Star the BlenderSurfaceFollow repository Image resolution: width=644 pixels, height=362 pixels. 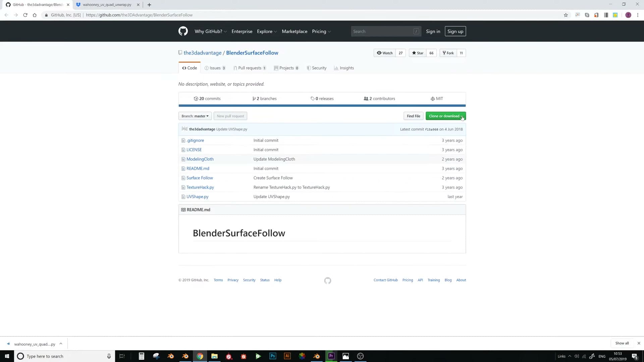point(418,53)
